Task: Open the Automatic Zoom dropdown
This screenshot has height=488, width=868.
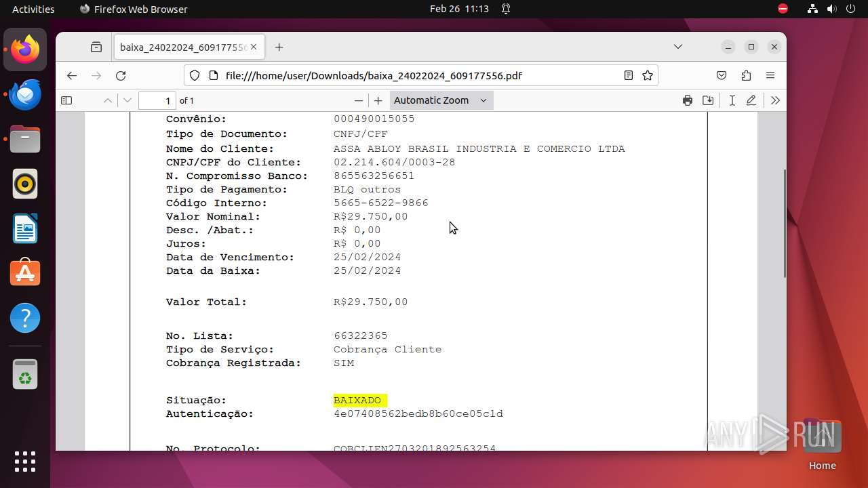Action: click(441, 100)
